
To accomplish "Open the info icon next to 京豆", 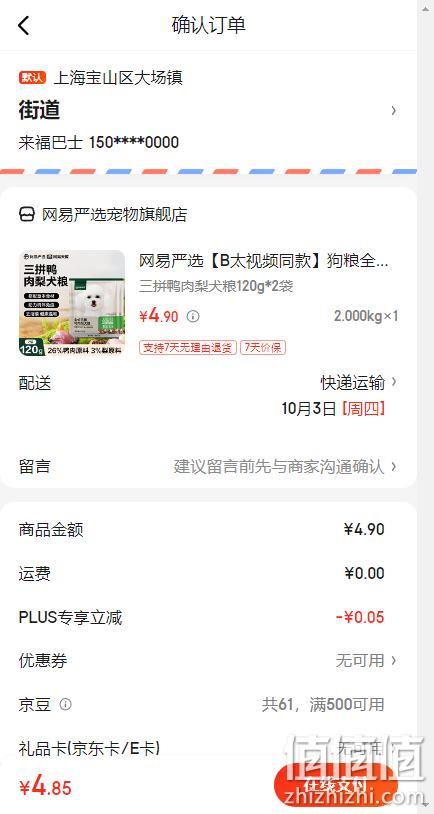I will coord(65,704).
